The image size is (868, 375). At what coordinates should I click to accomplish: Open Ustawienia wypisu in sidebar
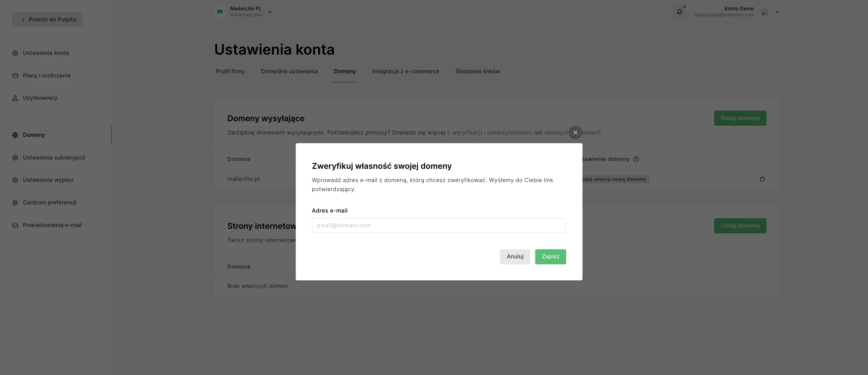pyautogui.click(x=48, y=180)
